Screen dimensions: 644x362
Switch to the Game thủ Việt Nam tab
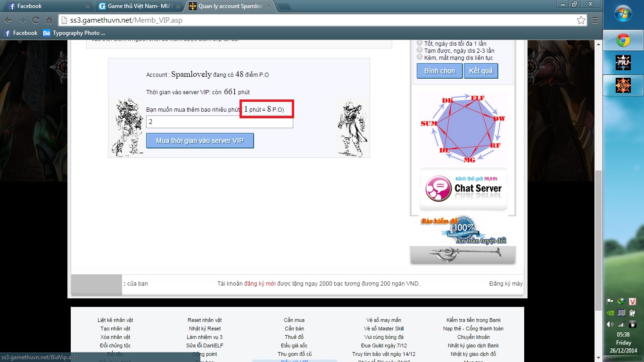click(x=139, y=6)
